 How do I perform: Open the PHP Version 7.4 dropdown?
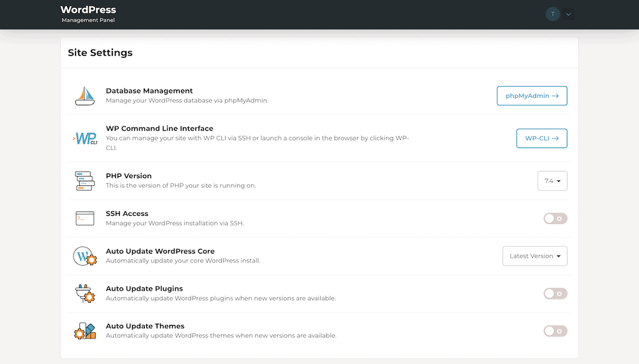point(552,181)
